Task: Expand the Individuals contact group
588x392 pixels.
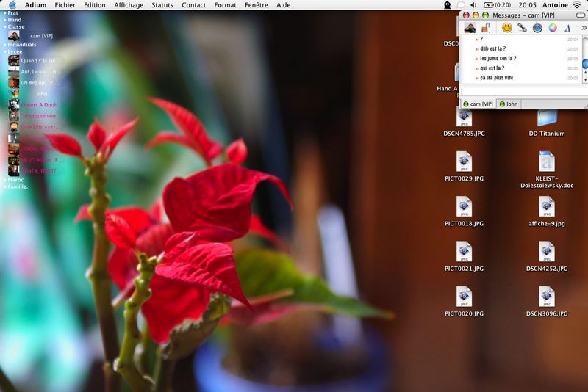Action: (5, 45)
